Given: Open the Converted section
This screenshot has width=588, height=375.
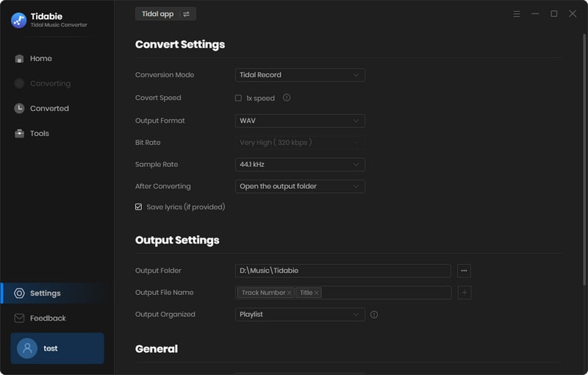Looking at the screenshot, I should [49, 109].
